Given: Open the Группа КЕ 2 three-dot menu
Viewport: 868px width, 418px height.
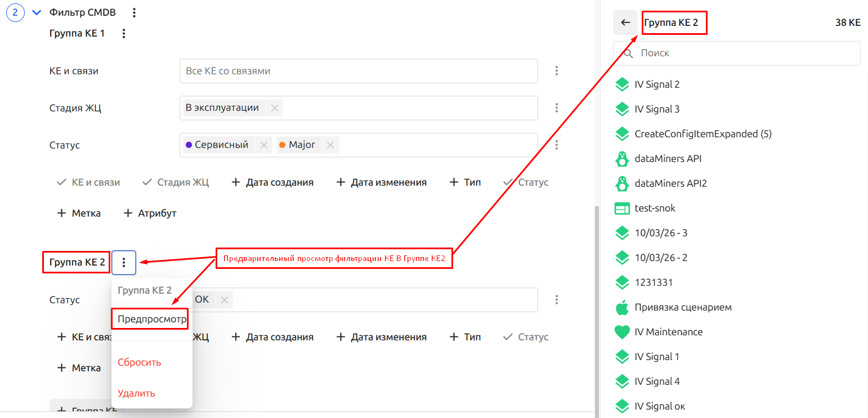Looking at the screenshot, I should click(124, 262).
